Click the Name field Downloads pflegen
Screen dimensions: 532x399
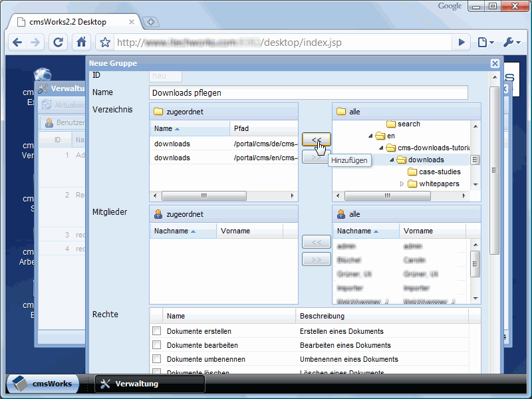pos(308,92)
